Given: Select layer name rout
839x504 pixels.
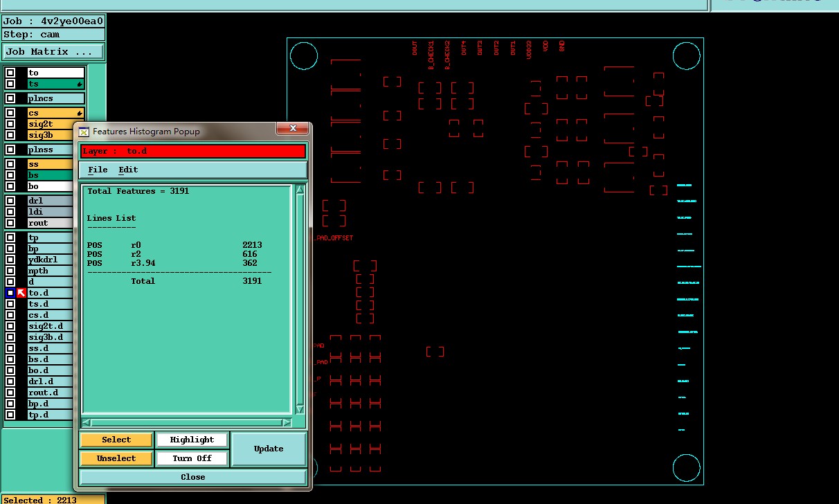Looking at the screenshot, I should coord(51,223).
